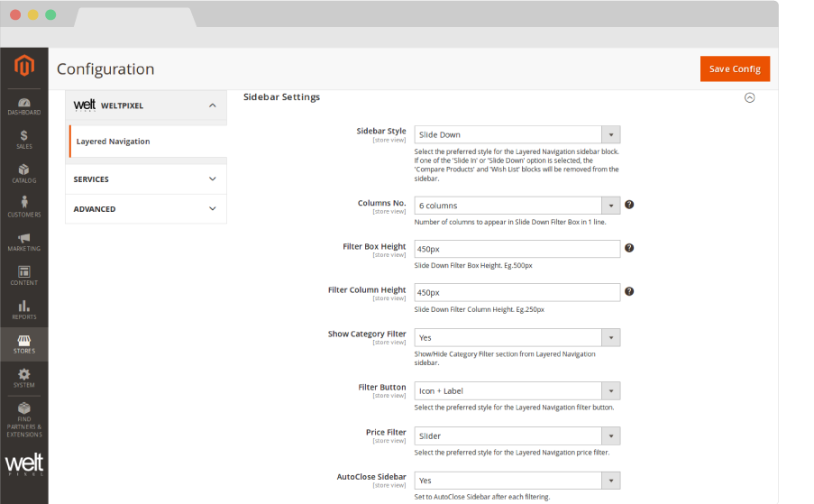Click the Save Config button
The width and height of the screenshot is (814, 504).
click(x=735, y=69)
